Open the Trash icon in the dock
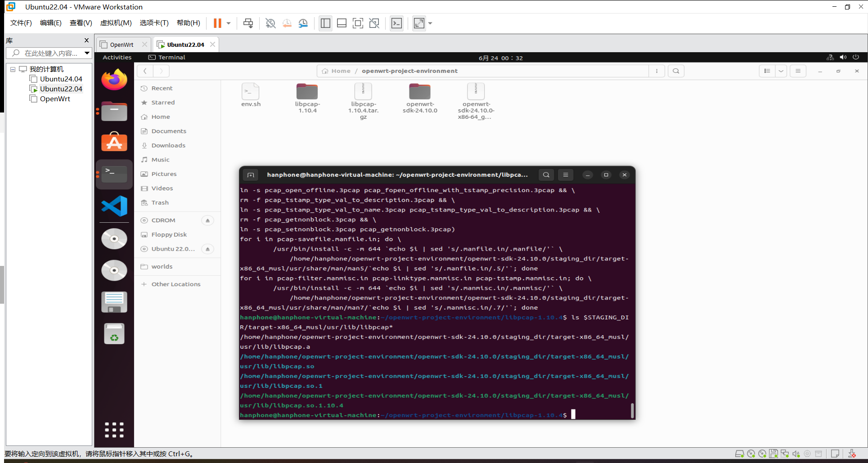This screenshot has width=868, height=463. pyautogui.click(x=114, y=334)
